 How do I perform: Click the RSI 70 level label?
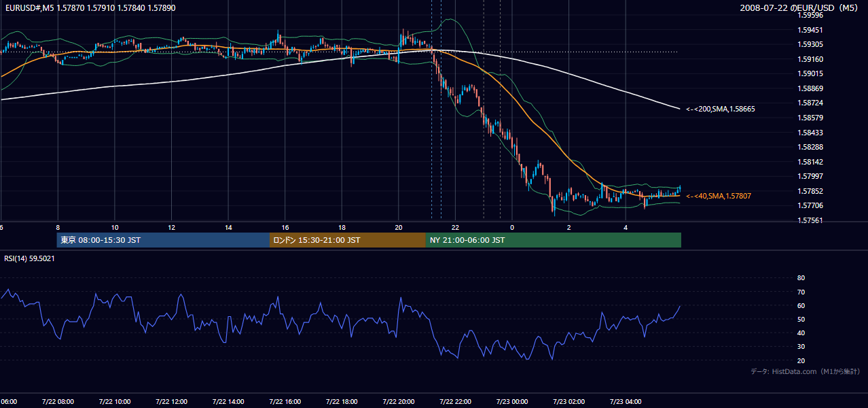click(801, 292)
